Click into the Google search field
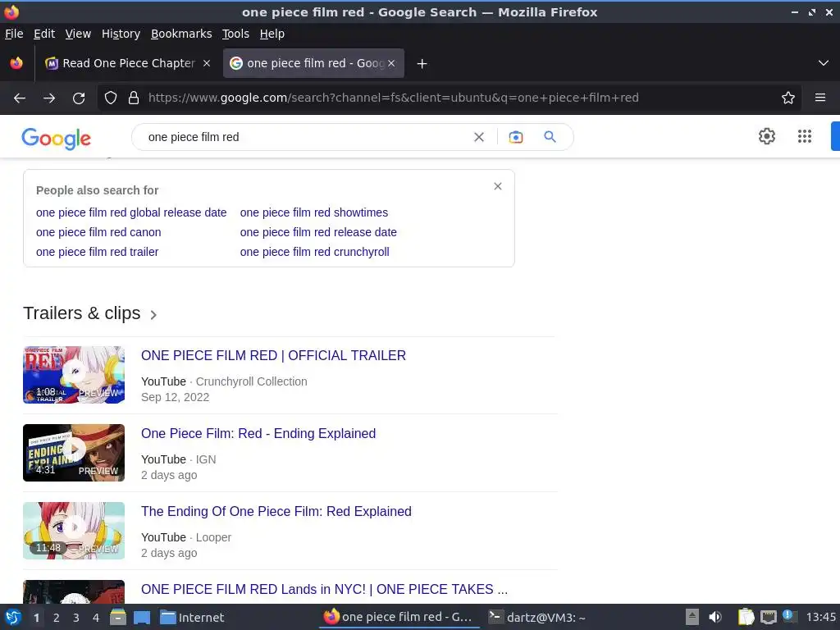The image size is (840, 630). pos(305,137)
